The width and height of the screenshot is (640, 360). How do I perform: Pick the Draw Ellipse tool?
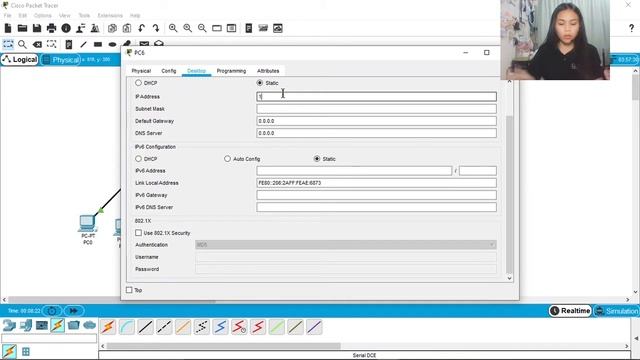coord(113,44)
